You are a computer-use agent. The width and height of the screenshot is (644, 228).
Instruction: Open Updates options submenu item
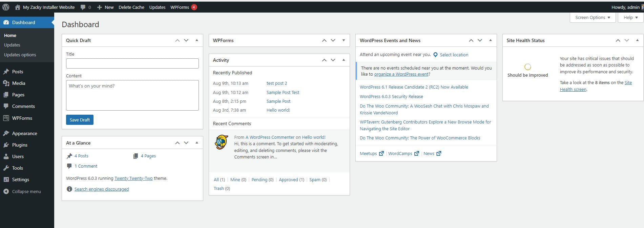pyautogui.click(x=20, y=55)
